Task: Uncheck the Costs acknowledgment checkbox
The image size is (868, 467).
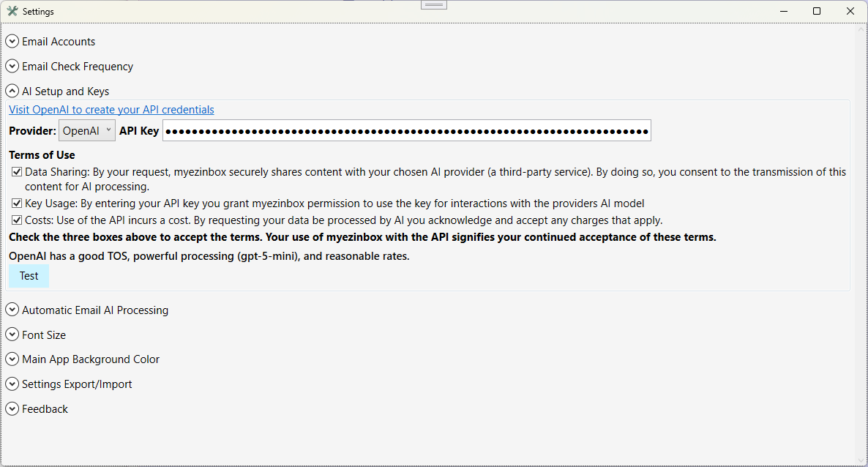Action: pos(17,220)
